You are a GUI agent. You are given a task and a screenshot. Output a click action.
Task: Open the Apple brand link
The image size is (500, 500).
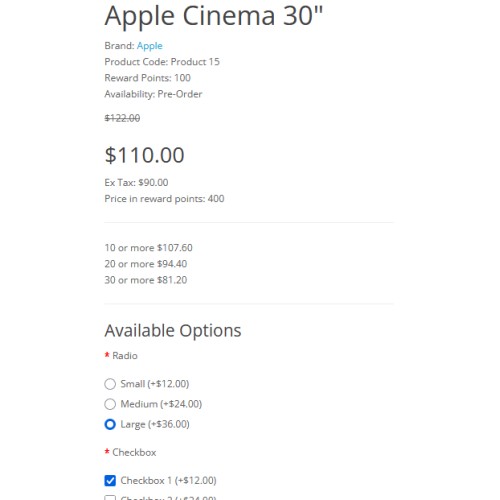click(x=149, y=46)
